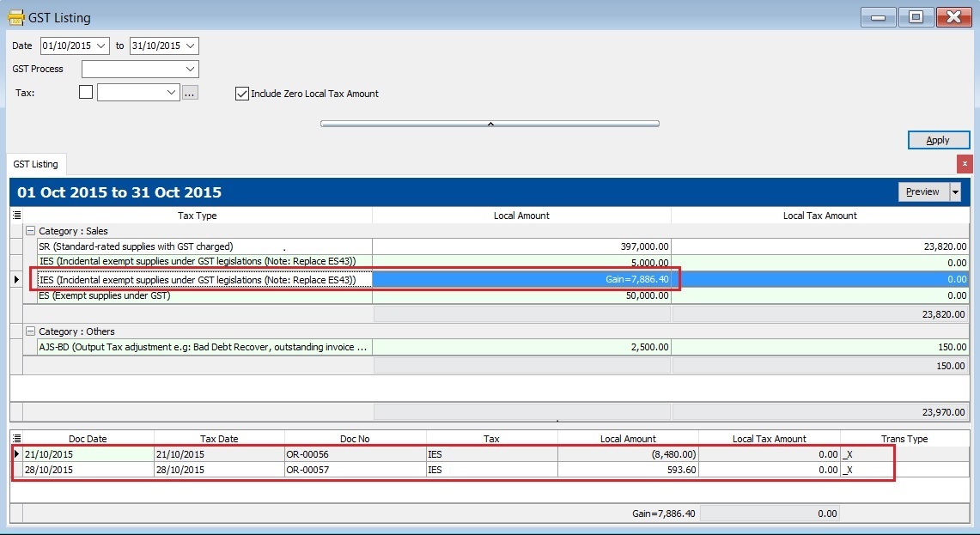Open Tax lookup using the ellipsis button
Image resolution: width=980 pixels, height=535 pixels.
pyautogui.click(x=190, y=92)
